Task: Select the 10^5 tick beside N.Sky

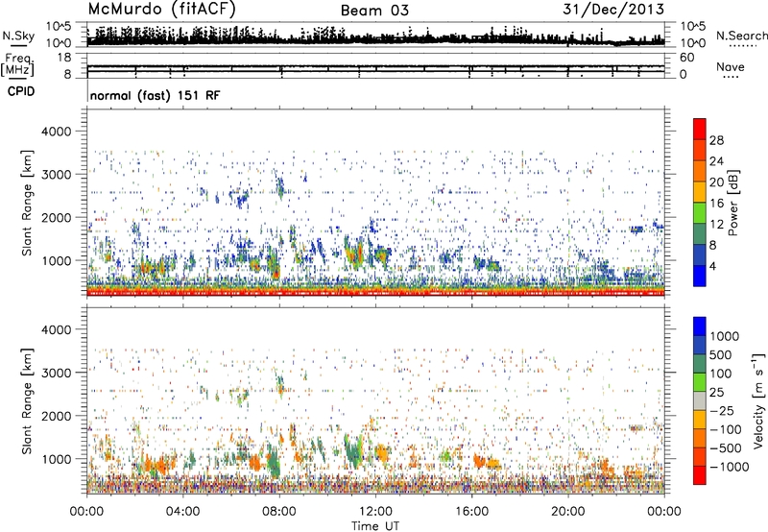Action: click(59, 27)
